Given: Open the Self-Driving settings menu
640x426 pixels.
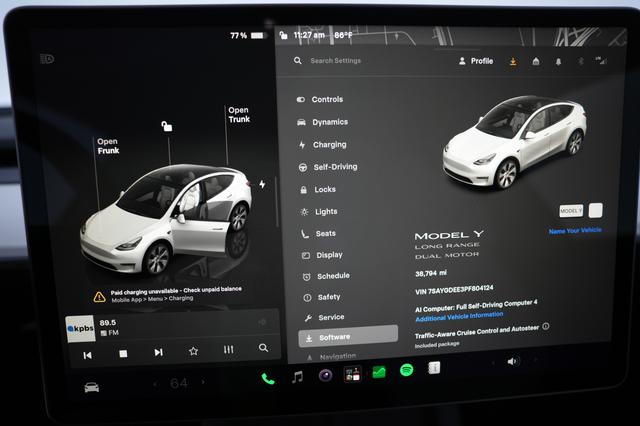Looking at the screenshot, I should [328, 167].
